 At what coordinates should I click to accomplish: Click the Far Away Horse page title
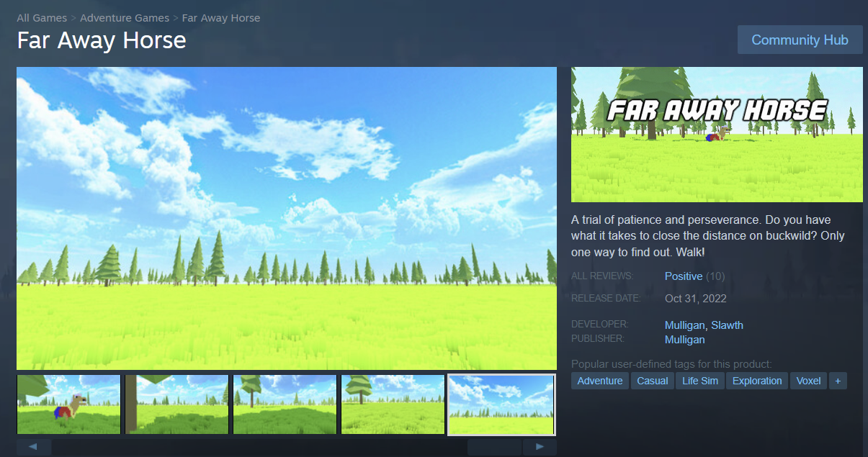tap(102, 40)
